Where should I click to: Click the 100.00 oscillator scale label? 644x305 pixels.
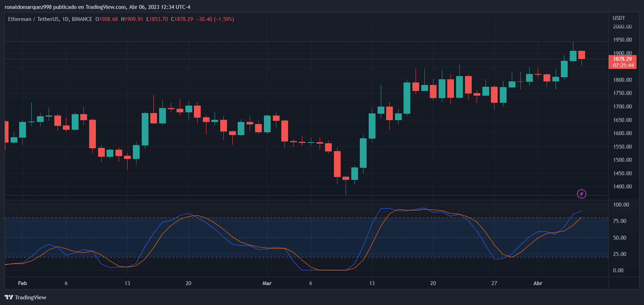tap(621, 205)
